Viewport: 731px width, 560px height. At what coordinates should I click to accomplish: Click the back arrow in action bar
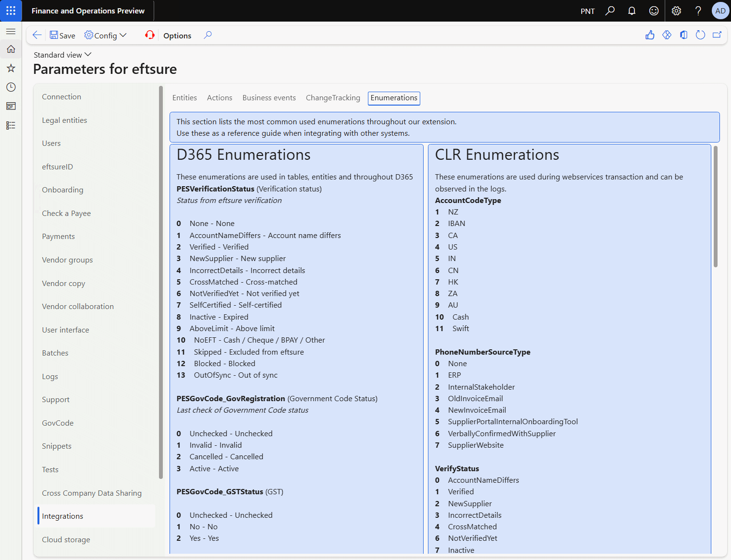[37, 35]
